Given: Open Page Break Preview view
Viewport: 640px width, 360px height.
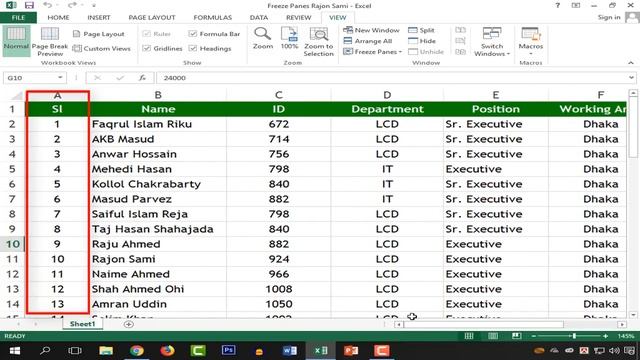Looking at the screenshot, I should (x=50, y=41).
